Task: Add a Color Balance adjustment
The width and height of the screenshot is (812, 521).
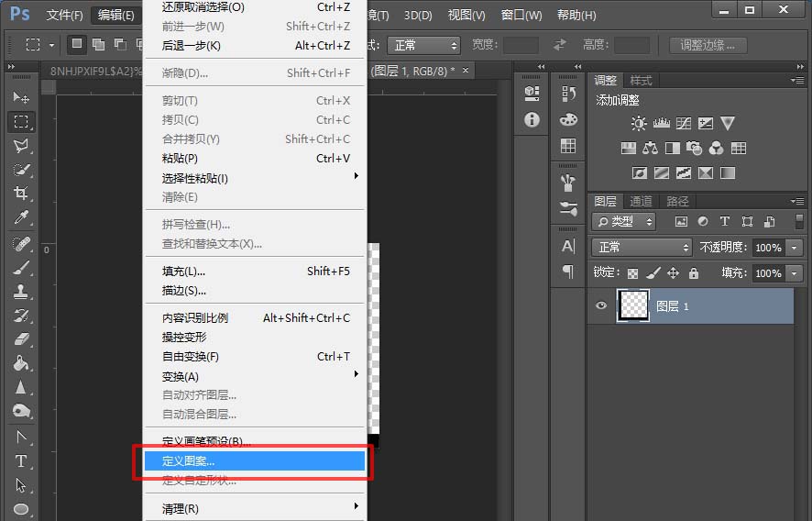Action: click(650, 149)
